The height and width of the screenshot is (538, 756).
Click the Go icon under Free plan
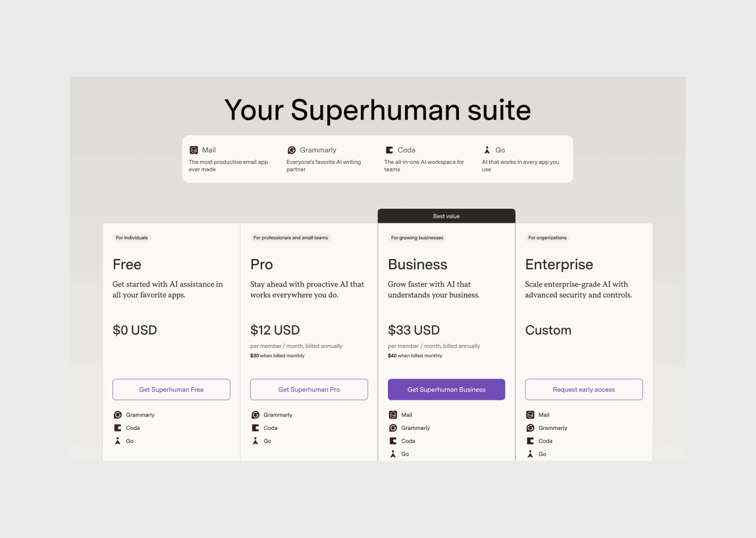point(118,441)
